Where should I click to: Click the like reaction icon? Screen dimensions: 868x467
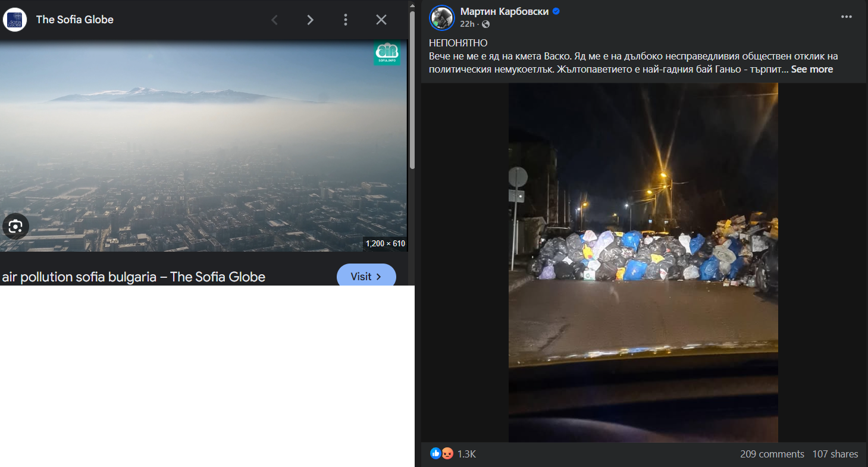(x=435, y=454)
